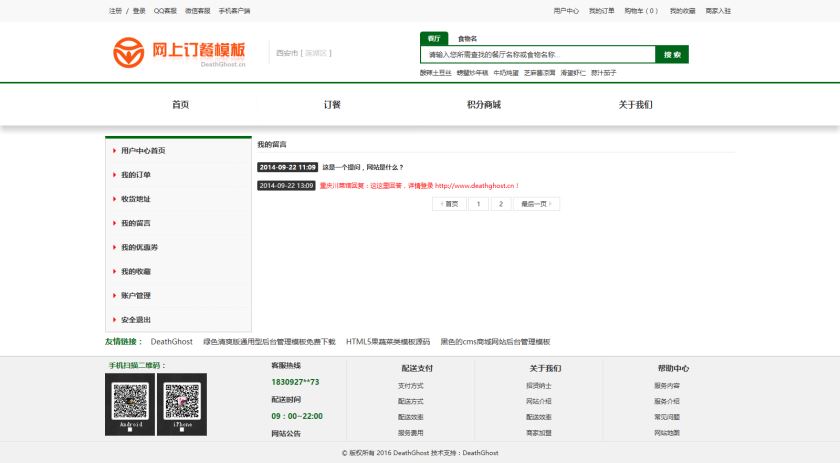The width and height of the screenshot is (840, 463).
Task: Open 我的订单 in the top bar
Action: (x=602, y=11)
